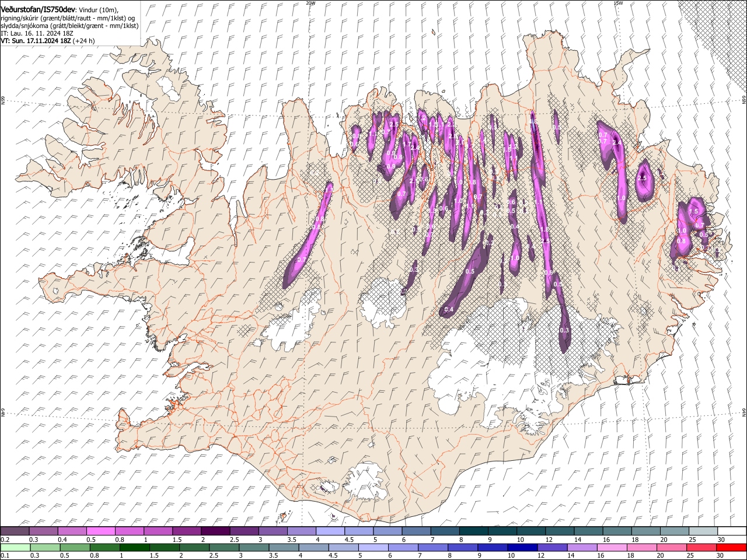Click the valid time 'VT: Sun. 17.11.2024 18Z'
Viewport: 747px width, 560px height.
[x=36, y=41]
